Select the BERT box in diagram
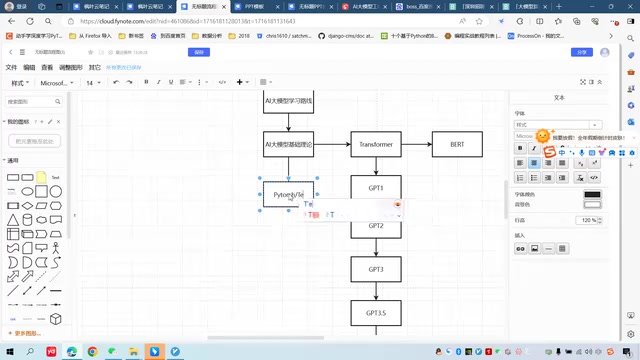 tap(457, 144)
